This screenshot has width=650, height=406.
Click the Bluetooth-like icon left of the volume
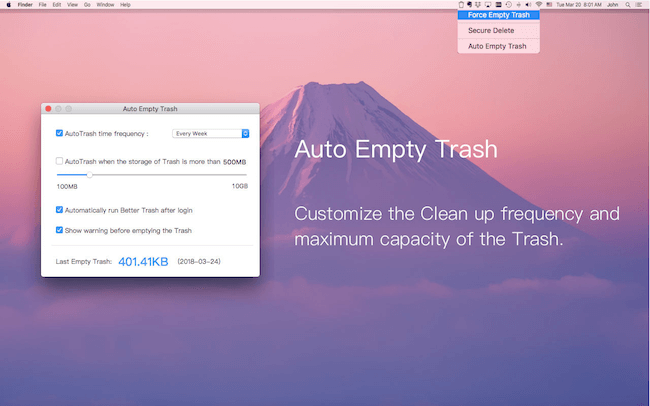coord(519,5)
